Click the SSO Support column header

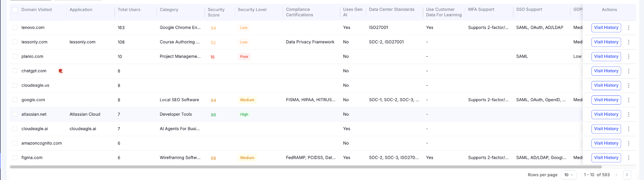(x=529, y=9)
